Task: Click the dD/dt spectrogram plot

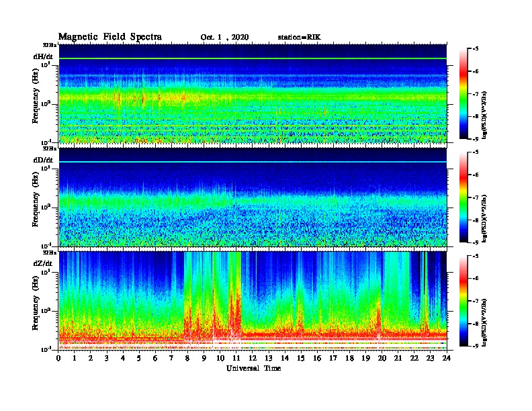Action: coord(253,197)
